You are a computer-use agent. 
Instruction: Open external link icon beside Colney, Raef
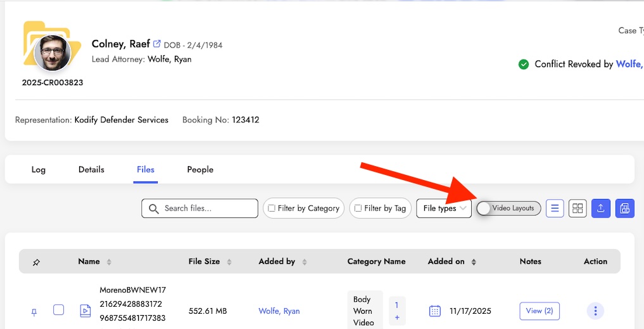point(157,44)
